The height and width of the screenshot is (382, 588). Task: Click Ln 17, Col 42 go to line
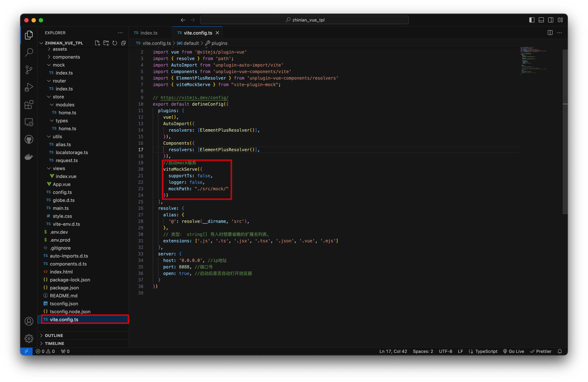[x=393, y=351]
